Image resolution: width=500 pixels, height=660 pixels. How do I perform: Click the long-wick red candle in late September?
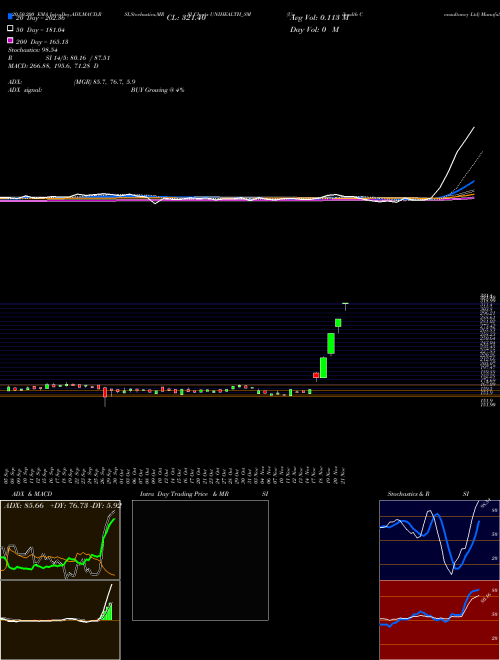[105, 396]
